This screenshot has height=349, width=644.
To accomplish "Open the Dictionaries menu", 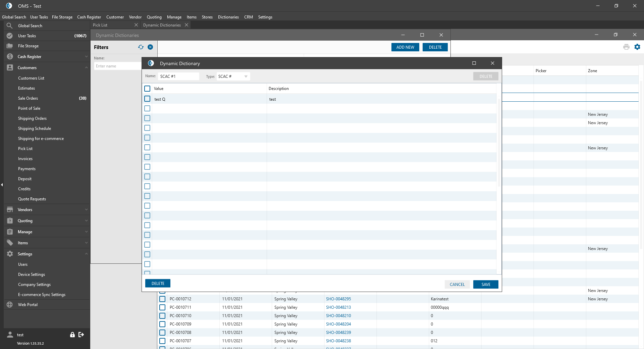I will (x=228, y=17).
